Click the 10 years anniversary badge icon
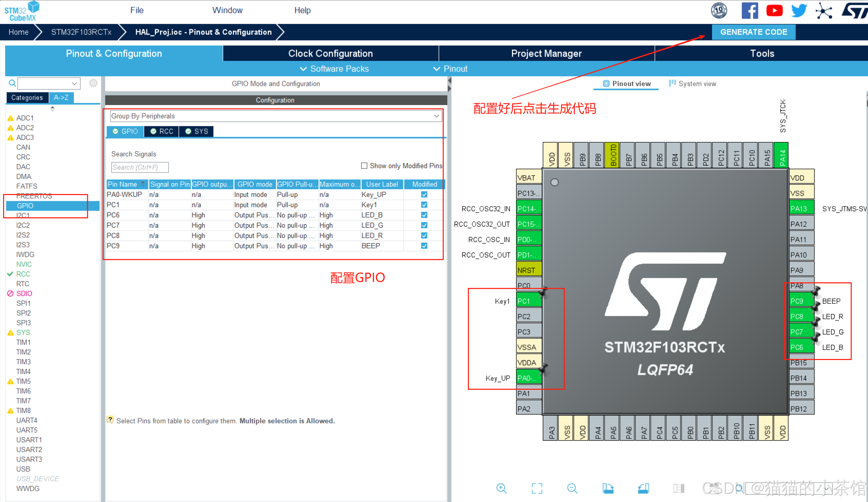 coord(719,11)
